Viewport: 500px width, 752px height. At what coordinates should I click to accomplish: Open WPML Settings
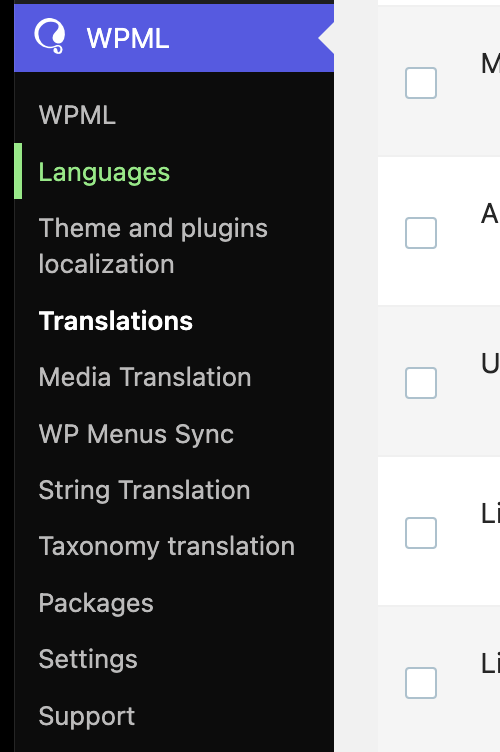pos(88,659)
